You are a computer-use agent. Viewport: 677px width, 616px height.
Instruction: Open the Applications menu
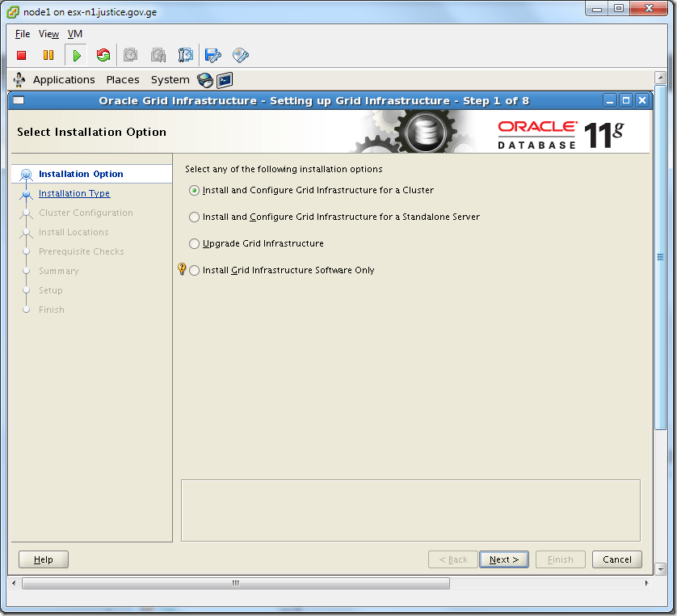(x=64, y=79)
